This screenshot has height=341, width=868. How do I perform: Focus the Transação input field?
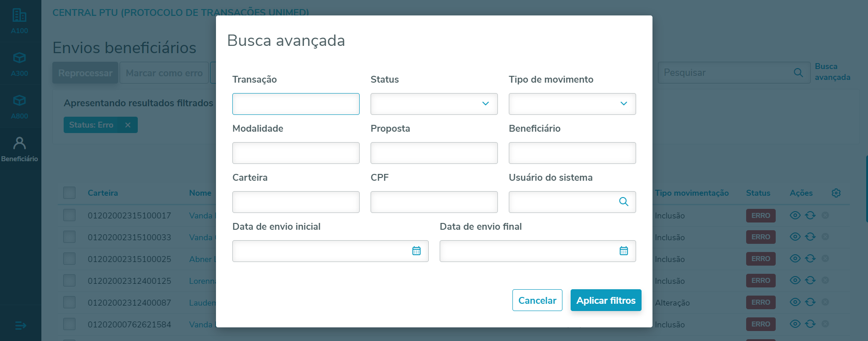296,104
